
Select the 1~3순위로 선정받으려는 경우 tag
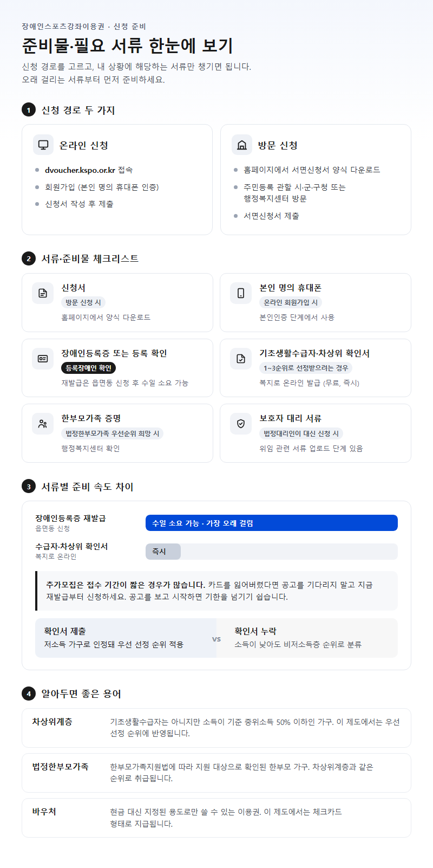point(306,368)
